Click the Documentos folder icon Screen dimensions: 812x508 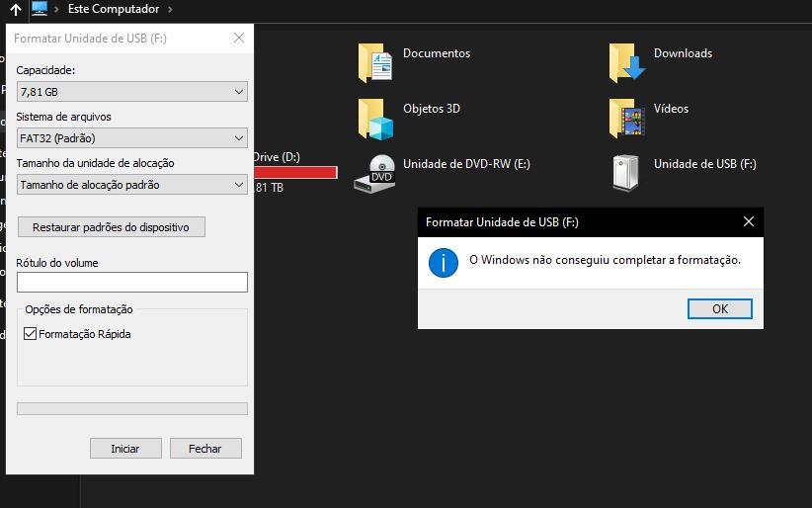(375, 63)
